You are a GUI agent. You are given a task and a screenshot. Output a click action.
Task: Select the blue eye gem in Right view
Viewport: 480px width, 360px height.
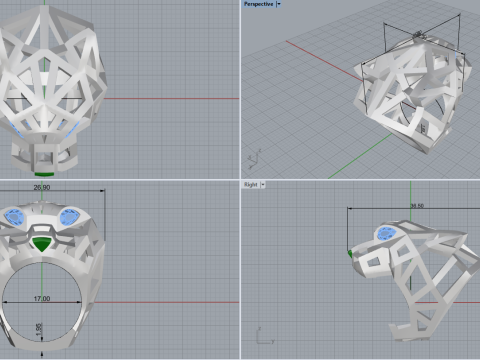click(386, 233)
